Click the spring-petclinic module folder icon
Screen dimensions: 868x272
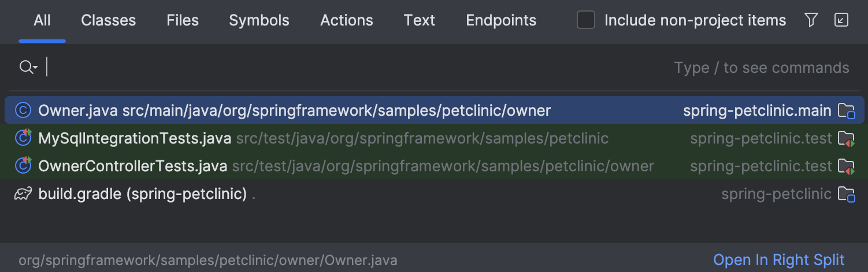[847, 194]
